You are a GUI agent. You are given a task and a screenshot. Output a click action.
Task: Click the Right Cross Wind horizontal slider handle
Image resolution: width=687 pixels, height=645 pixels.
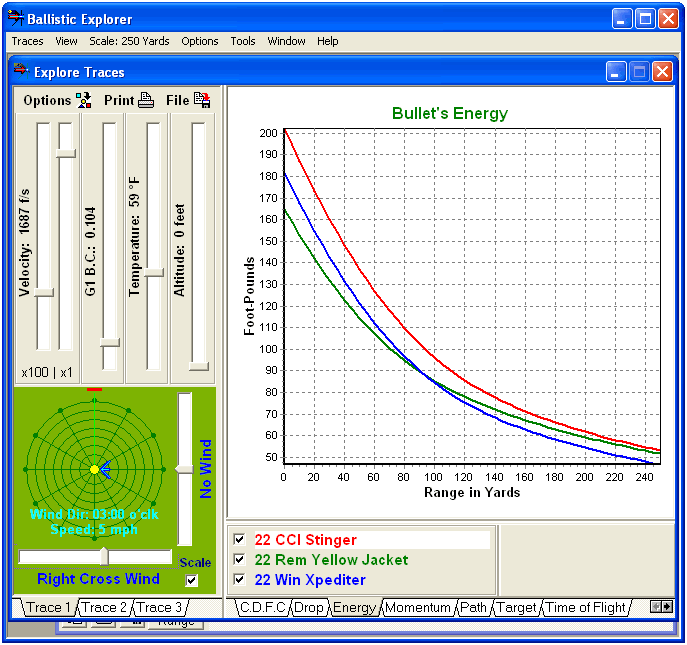click(x=104, y=556)
